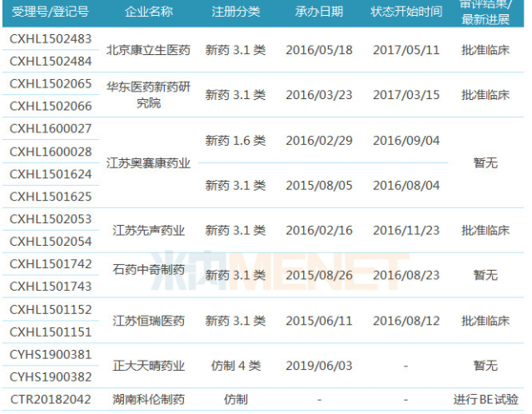Click company name 正大天晴药业
The height and width of the screenshot is (414, 532).
click(148, 366)
